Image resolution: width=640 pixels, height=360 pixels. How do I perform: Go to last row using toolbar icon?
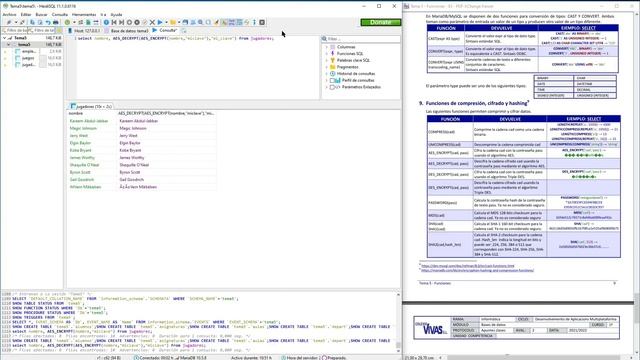tap(122, 22)
